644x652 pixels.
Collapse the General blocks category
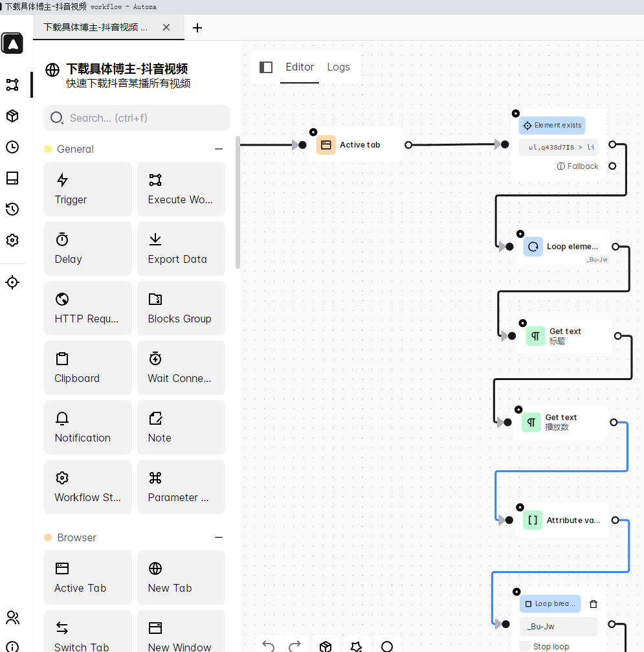[219, 149]
